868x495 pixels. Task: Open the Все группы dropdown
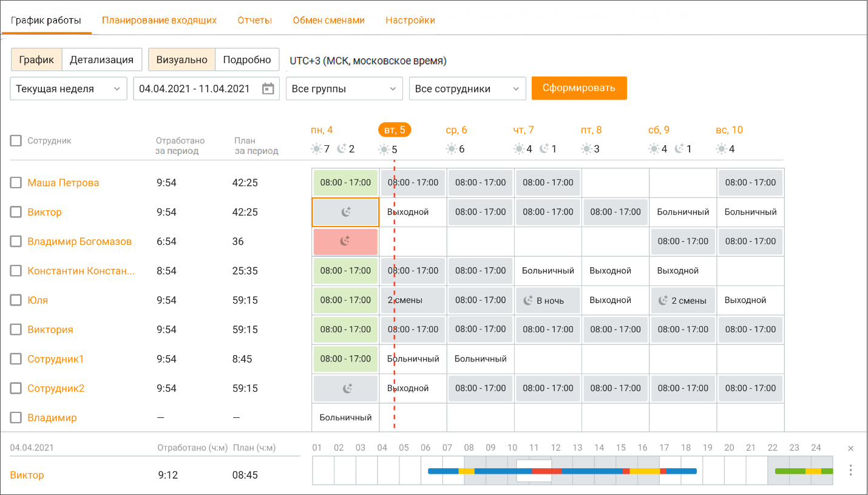tap(344, 89)
